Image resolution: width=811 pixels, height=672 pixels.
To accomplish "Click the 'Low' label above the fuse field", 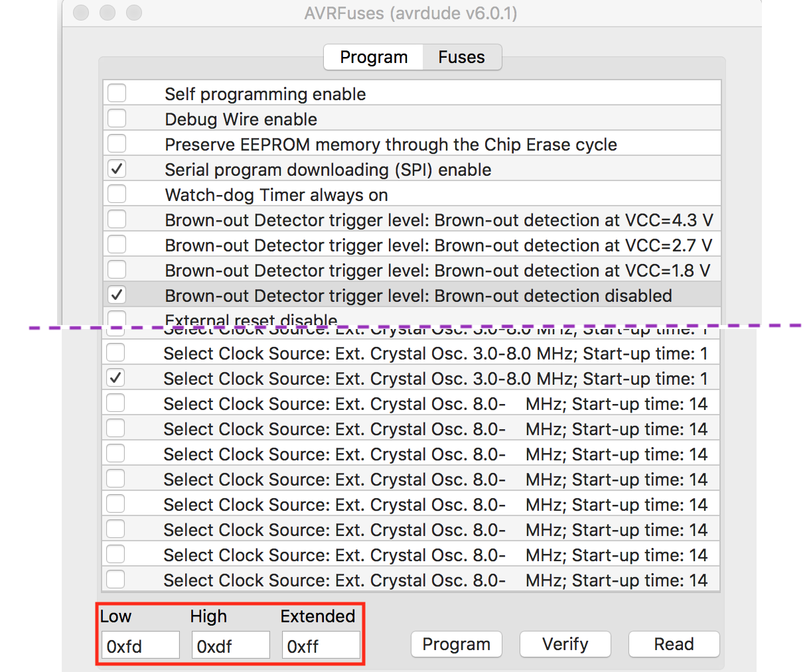I will tap(116, 616).
